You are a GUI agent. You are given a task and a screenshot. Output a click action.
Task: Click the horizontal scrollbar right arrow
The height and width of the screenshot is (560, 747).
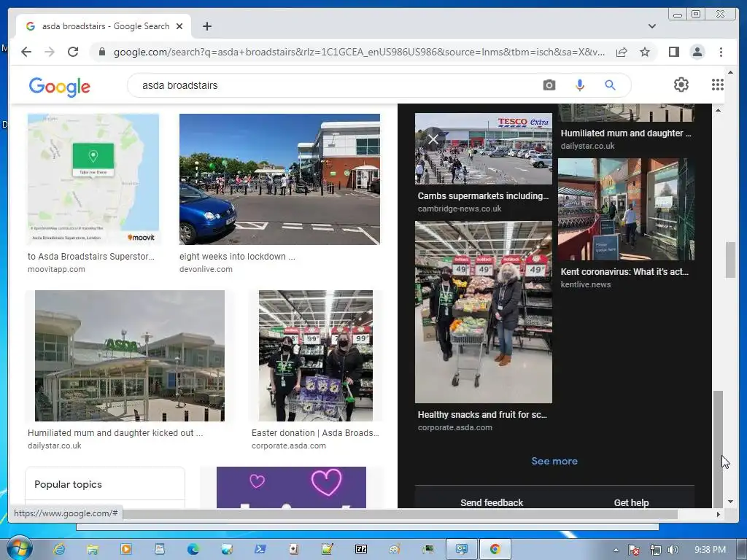click(x=719, y=514)
